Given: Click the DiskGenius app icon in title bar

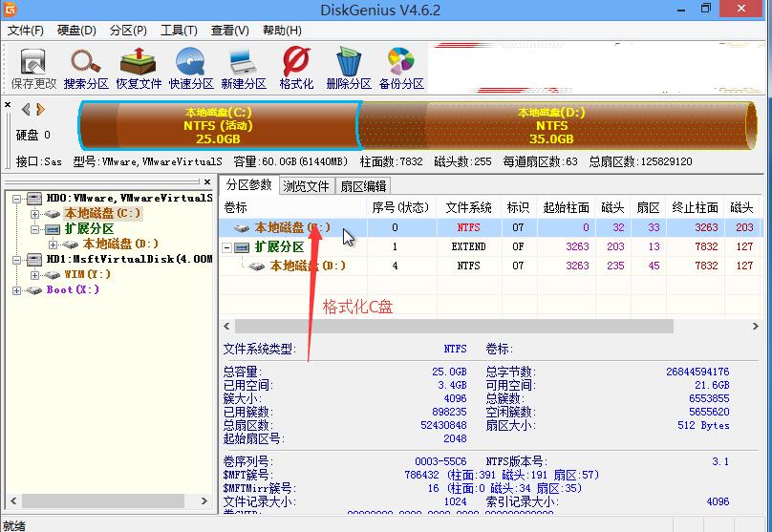Looking at the screenshot, I should point(9,9).
